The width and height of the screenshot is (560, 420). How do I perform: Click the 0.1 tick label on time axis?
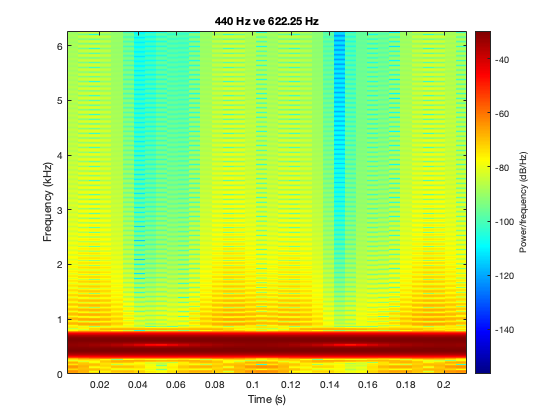click(252, 385)
